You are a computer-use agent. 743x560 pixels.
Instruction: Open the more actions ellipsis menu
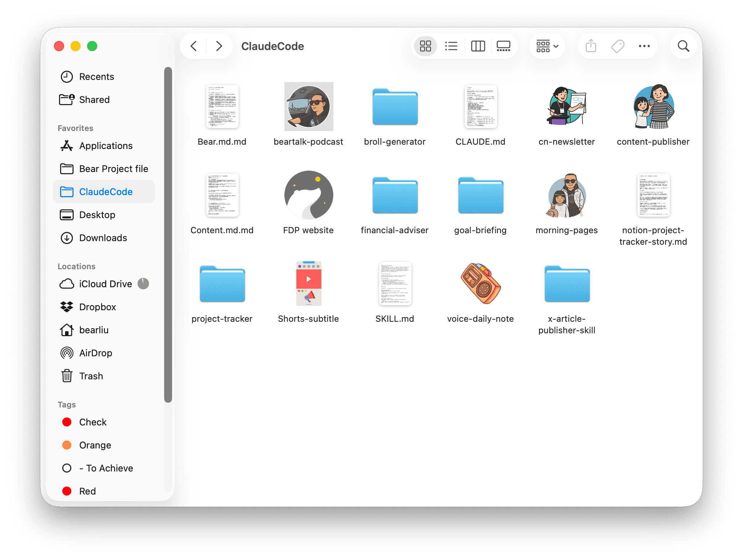click(644, 46)
